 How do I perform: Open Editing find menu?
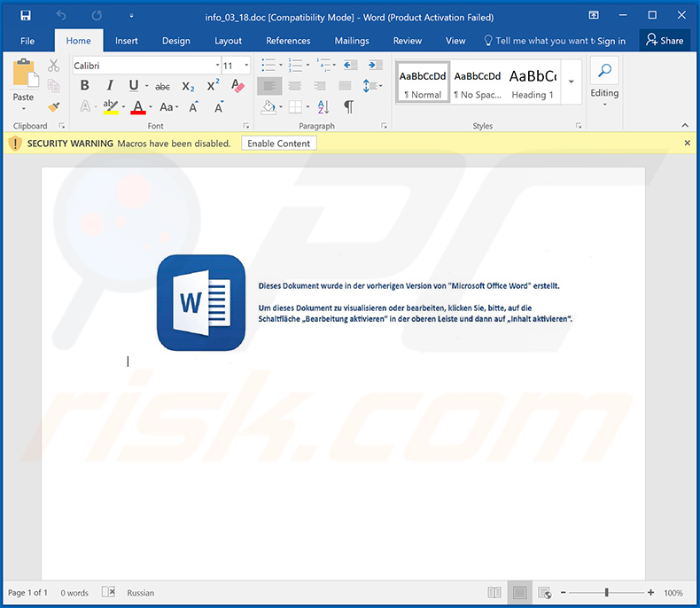coord(604,82)
